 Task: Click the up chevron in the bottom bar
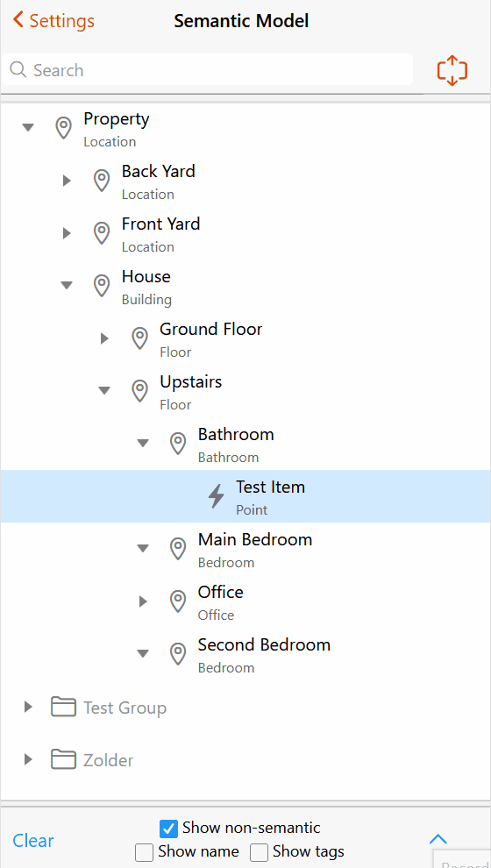pyautogui.click(x=438, y=839)
